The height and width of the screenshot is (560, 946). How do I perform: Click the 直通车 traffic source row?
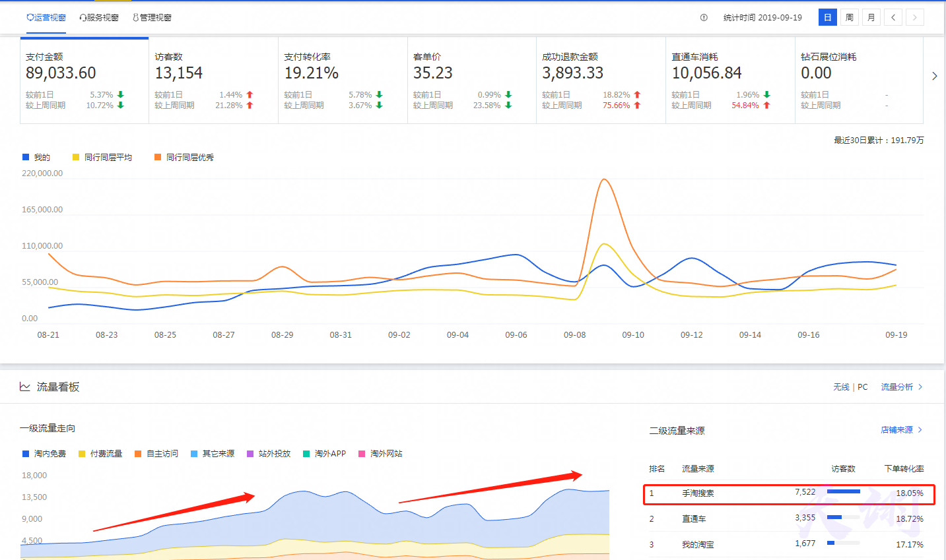coord(786,519)
